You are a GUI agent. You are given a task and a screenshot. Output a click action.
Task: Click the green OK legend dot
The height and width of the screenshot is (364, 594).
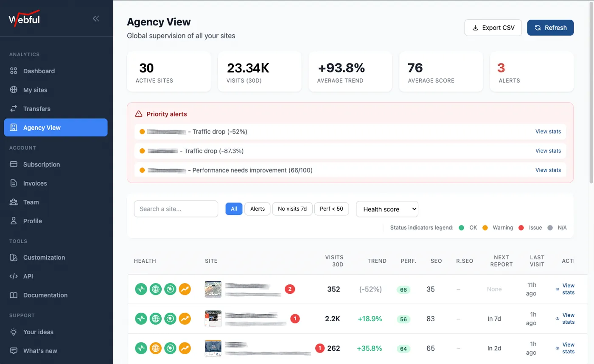tap(462, 228)
